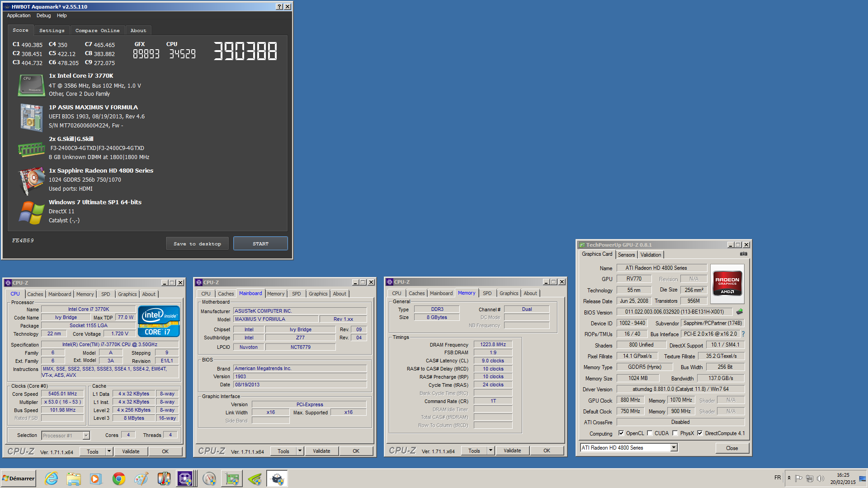Open the Help menu in Aquamark
868x488 pixels.
[61, 15]
